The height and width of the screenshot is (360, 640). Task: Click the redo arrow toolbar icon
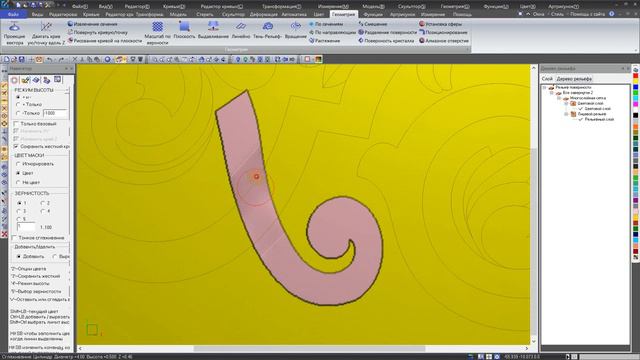tap(61, 60)
